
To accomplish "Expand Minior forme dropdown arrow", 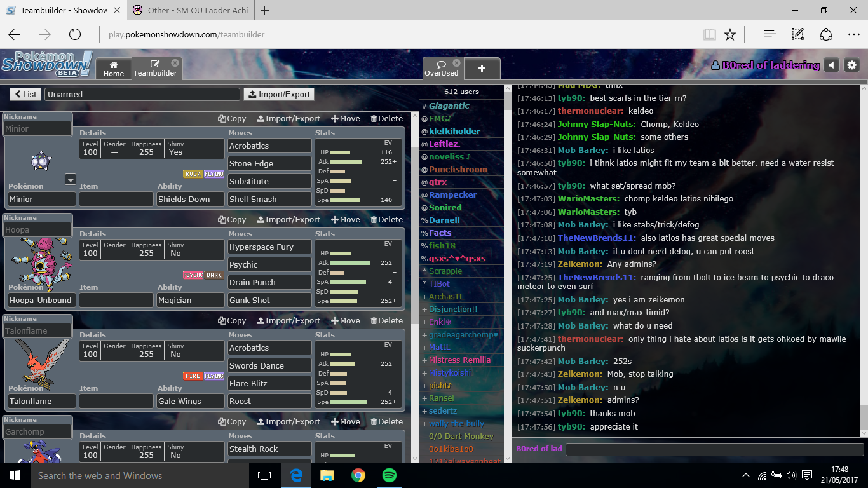I will [x=70, y=180].
